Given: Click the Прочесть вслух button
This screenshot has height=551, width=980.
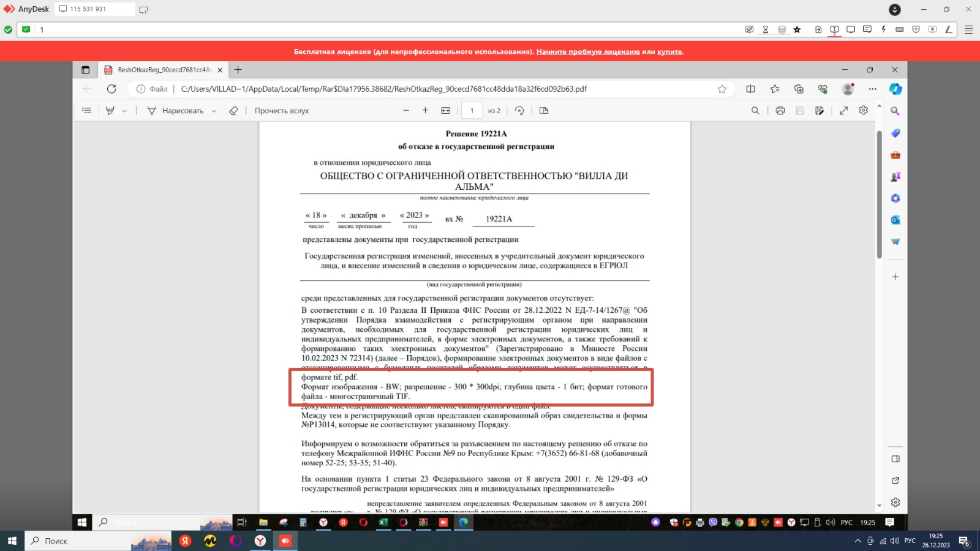Looking at the screenshot, I should [281, 111].
